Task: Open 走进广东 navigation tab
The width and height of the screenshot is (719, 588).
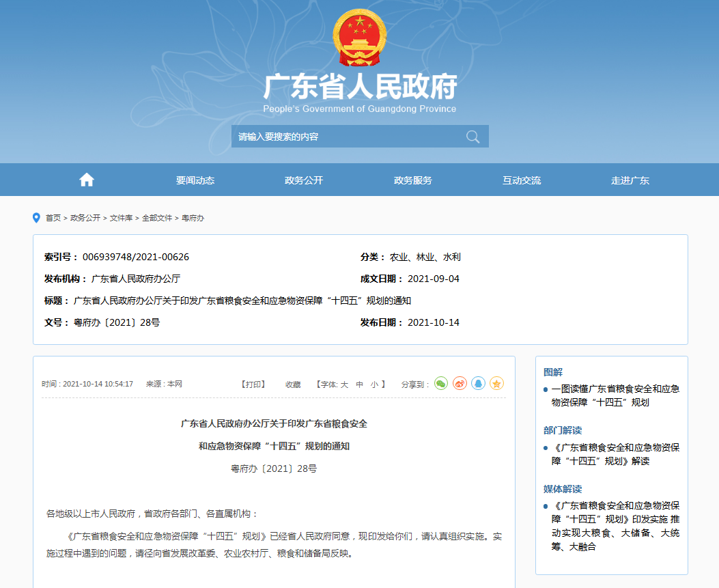Action: tap(630, 180)
